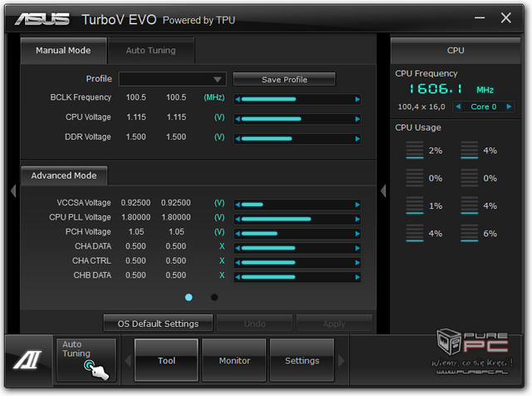The height and width of the screenshot is (396, 532).
Task: Open the Settings menu
Action: point(302,360)
